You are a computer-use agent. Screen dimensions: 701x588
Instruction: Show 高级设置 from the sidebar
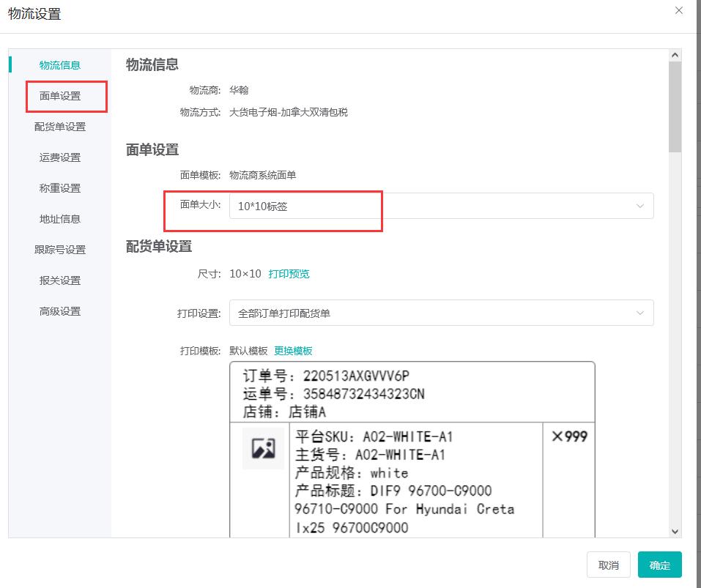point(60,311)
